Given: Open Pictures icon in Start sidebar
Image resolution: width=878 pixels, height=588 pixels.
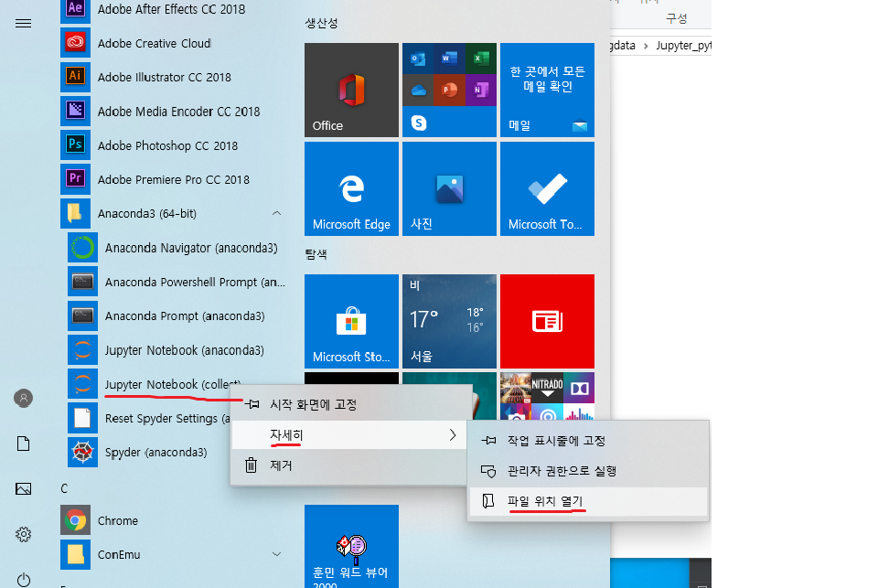Looking at the screenshot, I should point(23,489).
